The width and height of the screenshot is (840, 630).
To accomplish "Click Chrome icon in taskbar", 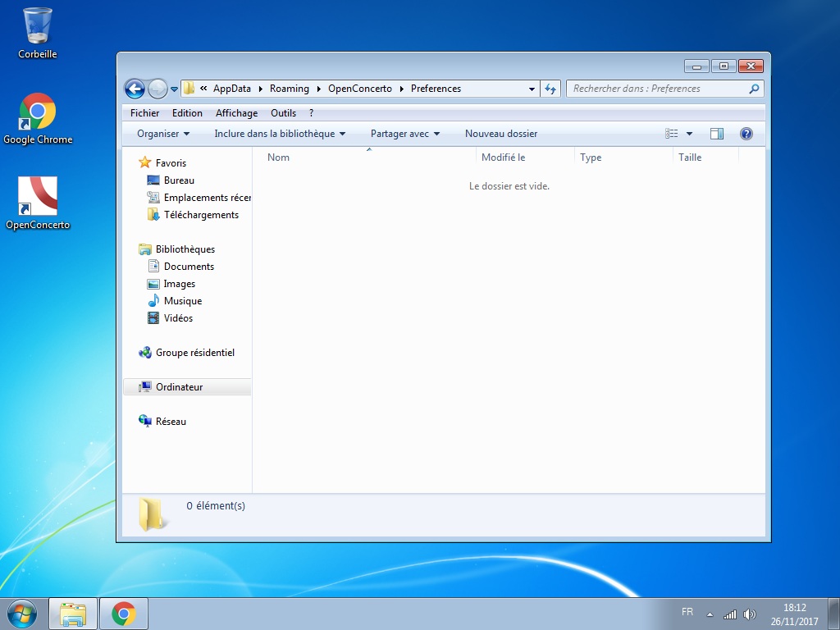I will point(124,614).
